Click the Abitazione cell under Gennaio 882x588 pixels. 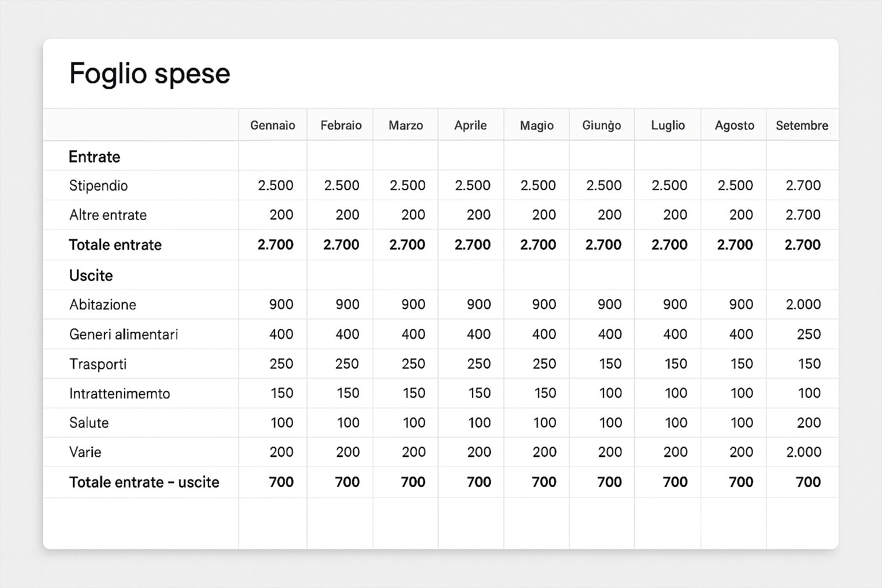tap(281, 304)
